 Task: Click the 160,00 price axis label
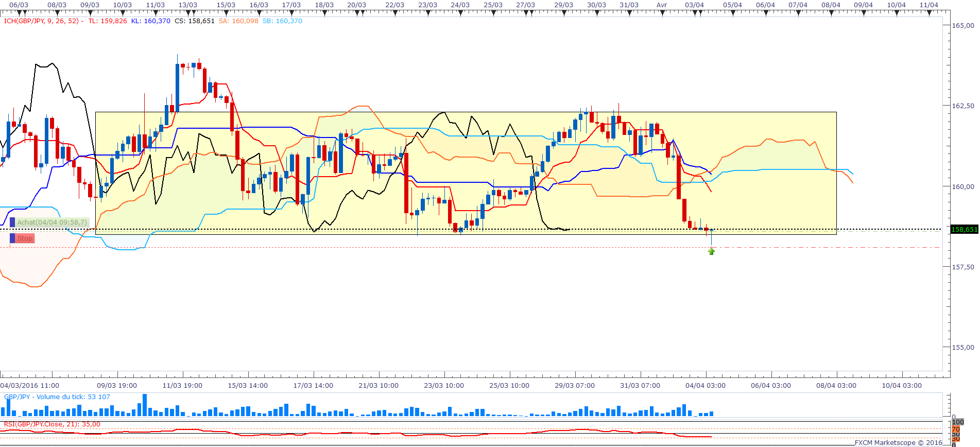coord(963,186)
